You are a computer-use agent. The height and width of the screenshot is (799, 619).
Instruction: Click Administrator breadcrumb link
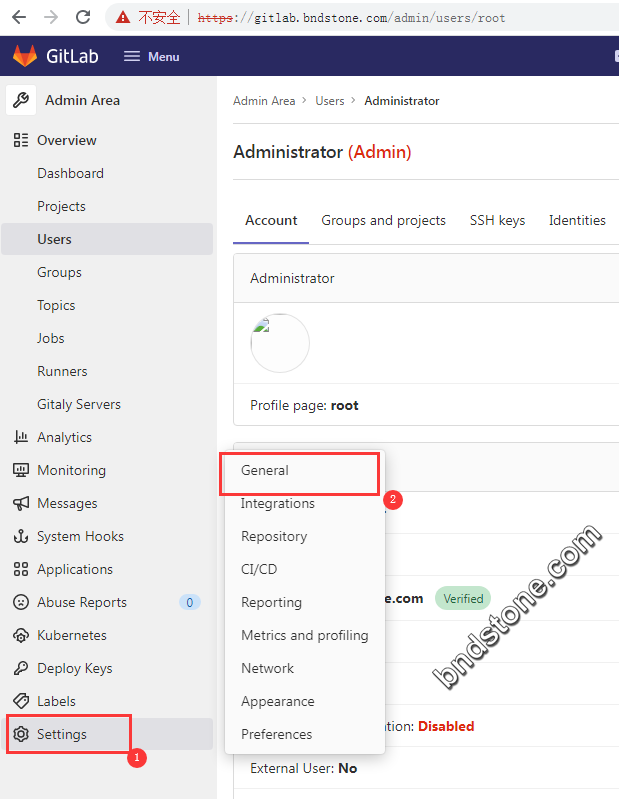pos(401,101)
